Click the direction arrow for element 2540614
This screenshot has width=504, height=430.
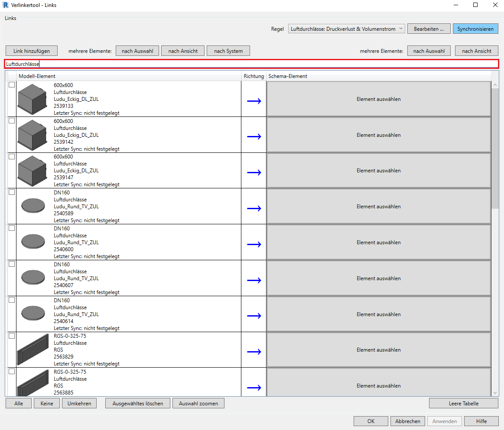point(254,316)
